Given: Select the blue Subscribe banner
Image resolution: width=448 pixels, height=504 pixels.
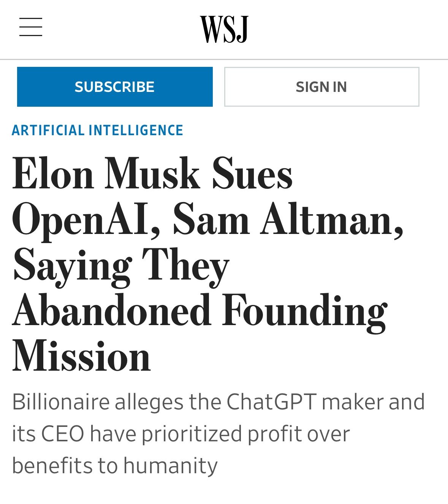Looking at the screenshot, I should click(x=115, y=86).
